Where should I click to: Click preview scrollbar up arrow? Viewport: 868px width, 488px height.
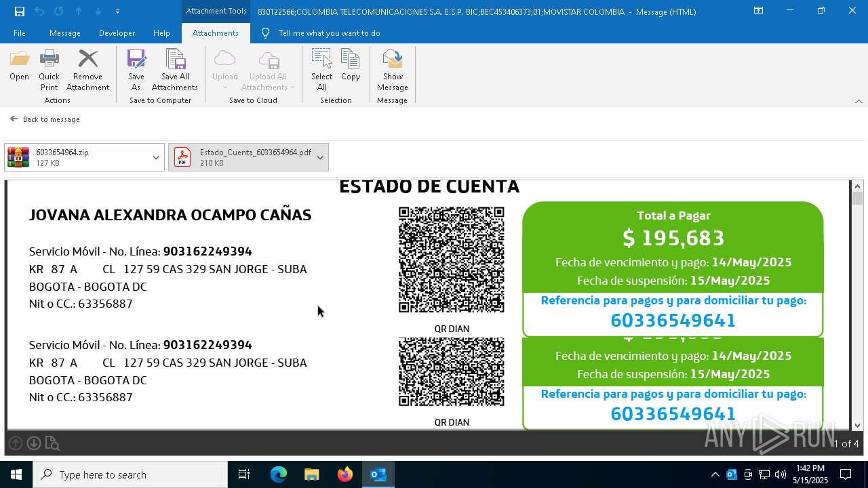click(x=857, y=186)
